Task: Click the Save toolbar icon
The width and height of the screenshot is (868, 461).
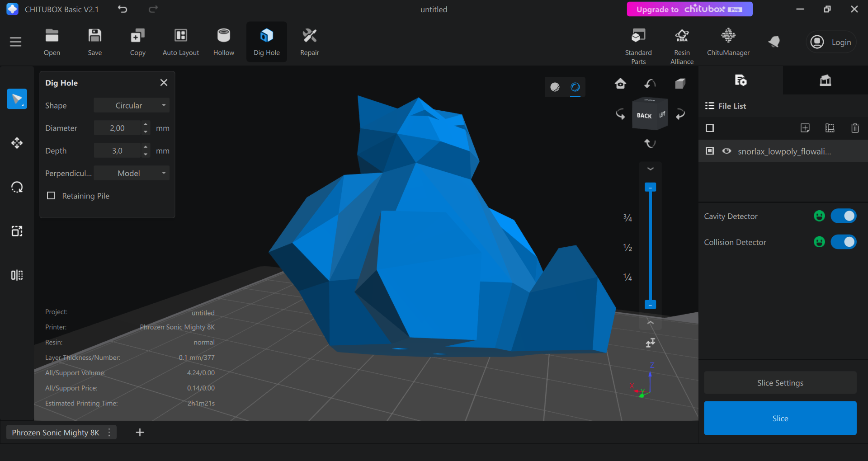Action: [95, 42]
